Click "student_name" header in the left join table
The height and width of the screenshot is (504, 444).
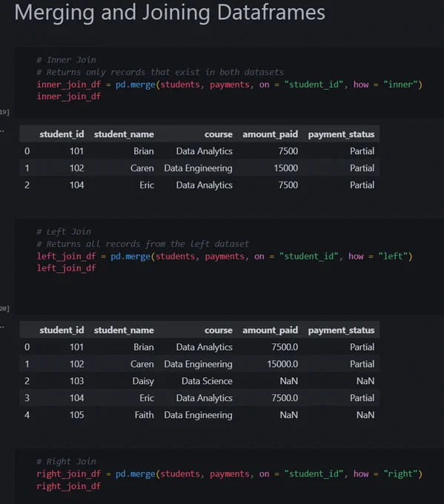[x=124, y=330]
